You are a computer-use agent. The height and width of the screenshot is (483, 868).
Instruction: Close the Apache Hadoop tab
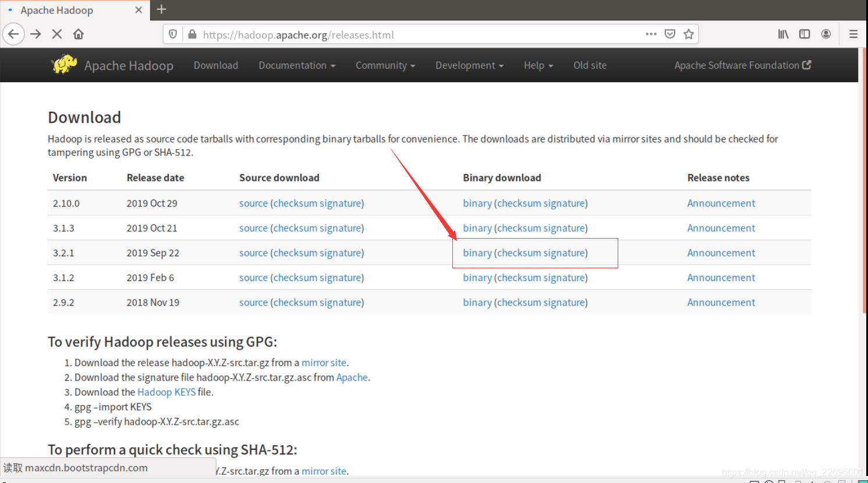point(139,10)
